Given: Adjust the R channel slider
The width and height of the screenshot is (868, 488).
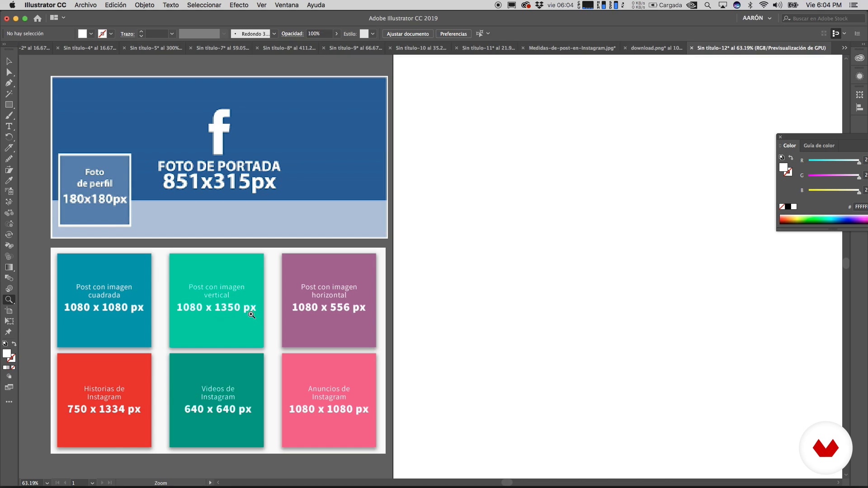Looking at the screenshot, I should click(x=834, y=160).
